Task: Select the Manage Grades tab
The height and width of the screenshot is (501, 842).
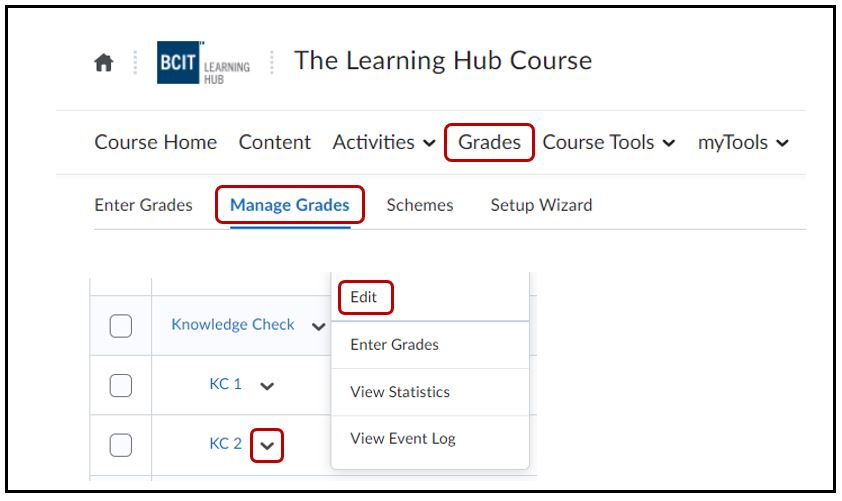Action: point(289,205)
